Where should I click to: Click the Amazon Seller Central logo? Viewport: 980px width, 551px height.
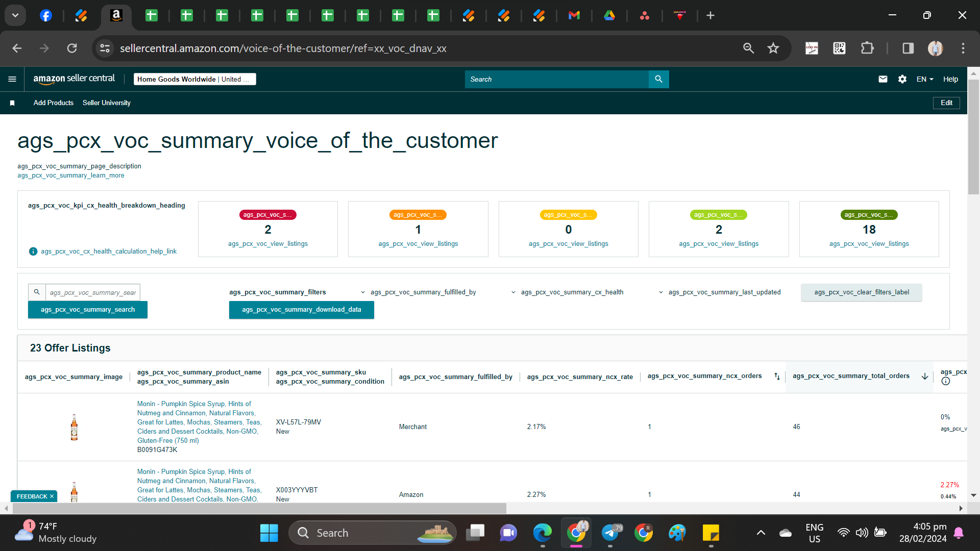click(74, 79)
